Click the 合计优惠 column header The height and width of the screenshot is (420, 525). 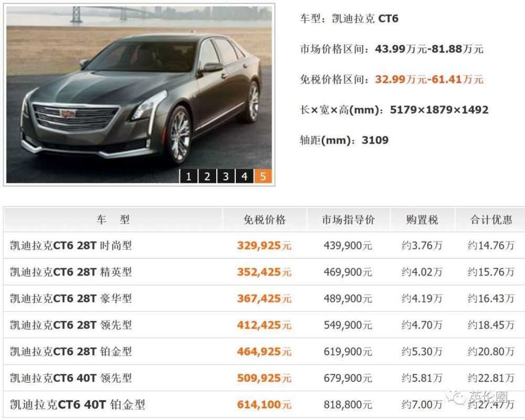point(491,220)
